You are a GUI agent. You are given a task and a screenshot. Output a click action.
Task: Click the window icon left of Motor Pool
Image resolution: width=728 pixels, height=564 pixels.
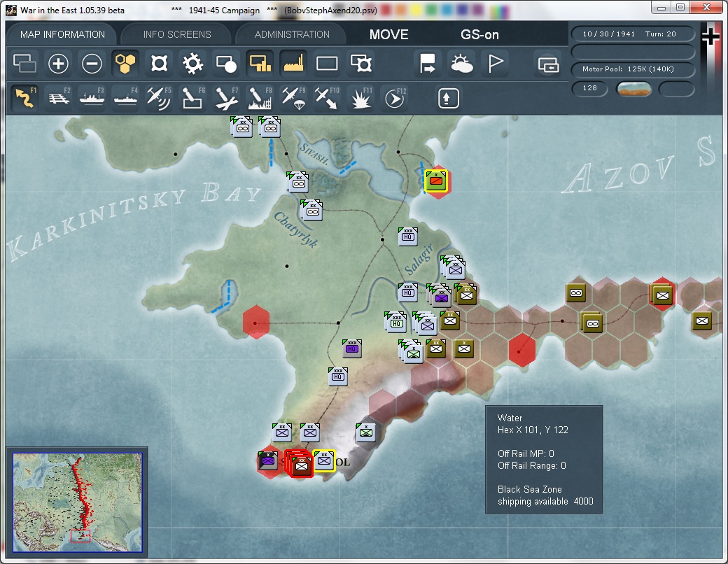pos(548,64)
